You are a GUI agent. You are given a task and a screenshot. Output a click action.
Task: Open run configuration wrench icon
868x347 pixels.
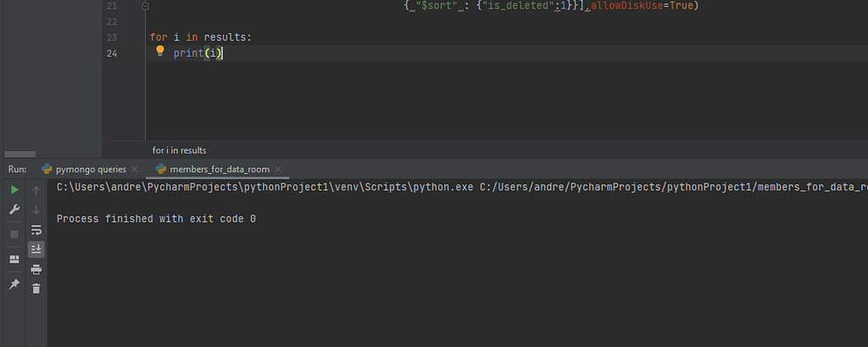pos(14,210)
